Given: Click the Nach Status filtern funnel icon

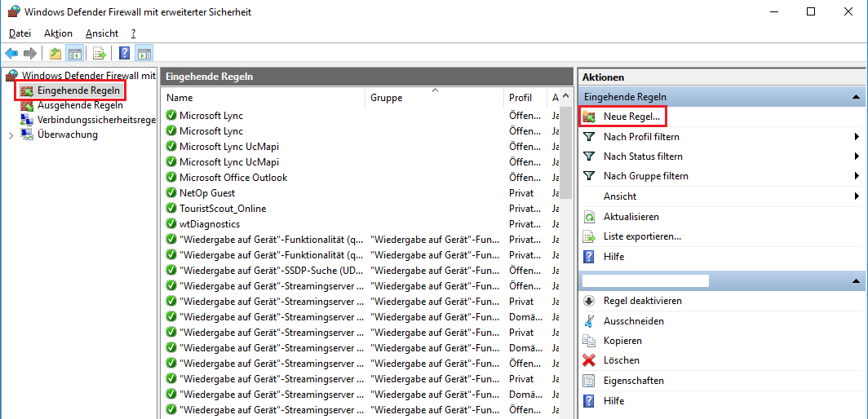Looking at the screenshot, I should coord(589,157).
